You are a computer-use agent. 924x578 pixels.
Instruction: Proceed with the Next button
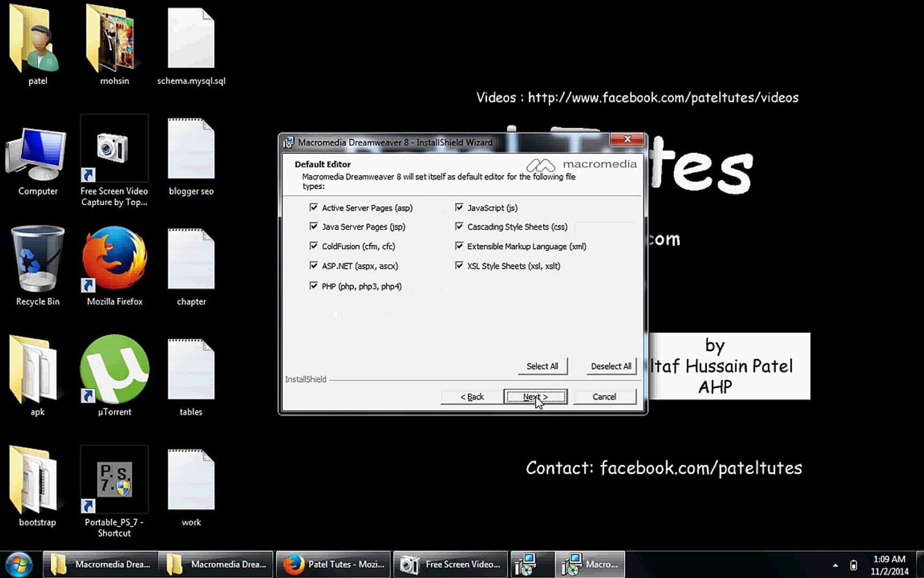coord(535,397)
